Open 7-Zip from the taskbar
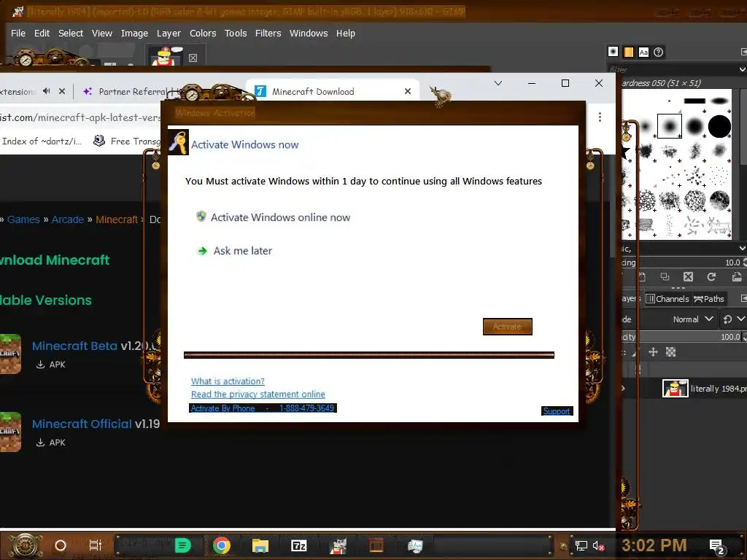Image resolution: width=747 pixels, height=560 pixels. (x=298, y=545)
